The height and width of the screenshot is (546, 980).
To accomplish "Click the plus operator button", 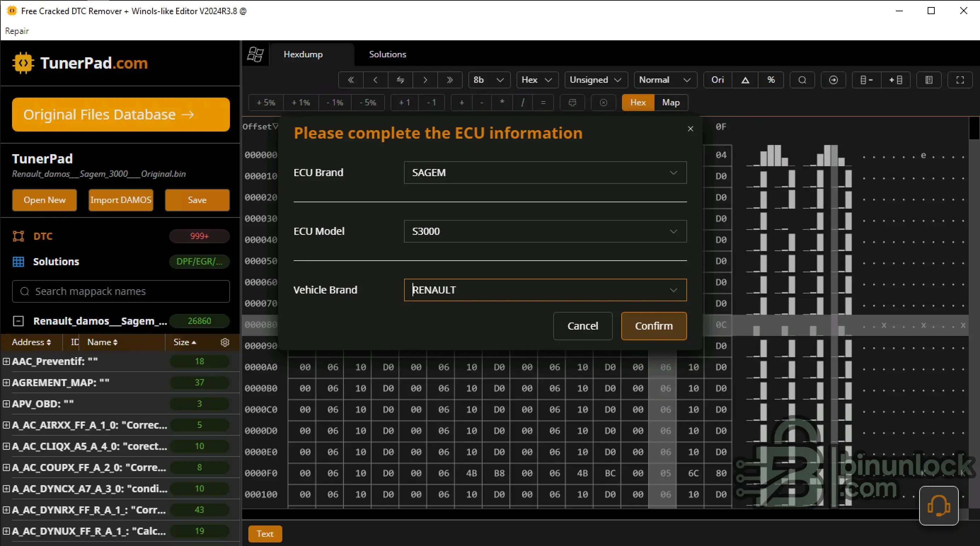I will point(462,103).
